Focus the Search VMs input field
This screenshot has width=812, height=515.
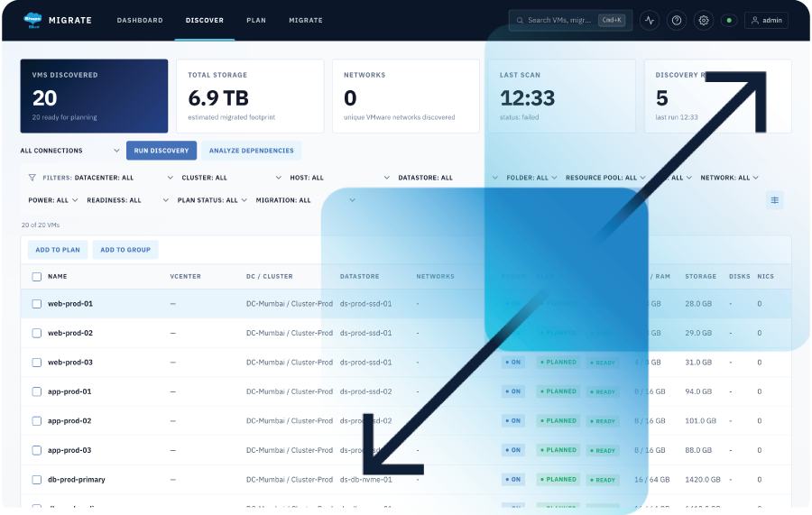pos(570,20)
